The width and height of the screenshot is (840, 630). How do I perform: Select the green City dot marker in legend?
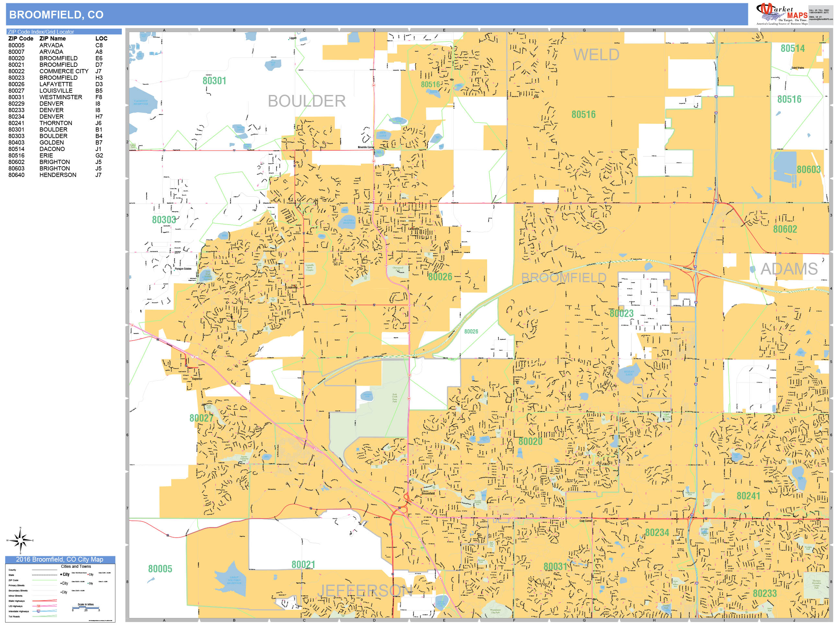[88, 583]
